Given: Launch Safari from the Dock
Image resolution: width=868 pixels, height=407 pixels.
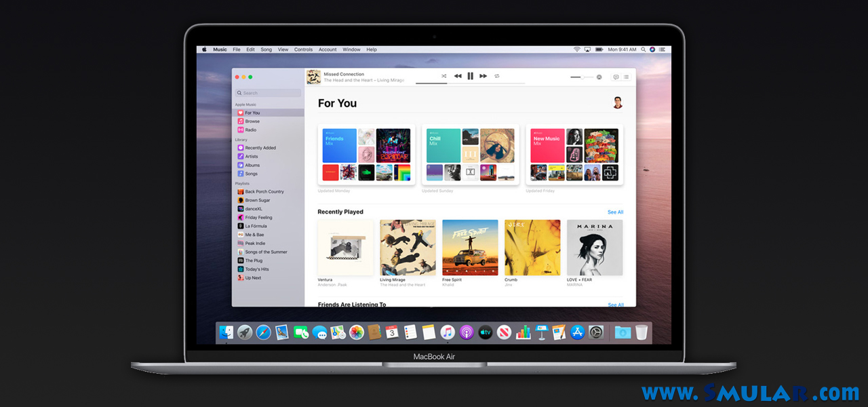Looking at the screenshot, I should tap(263, 332).
